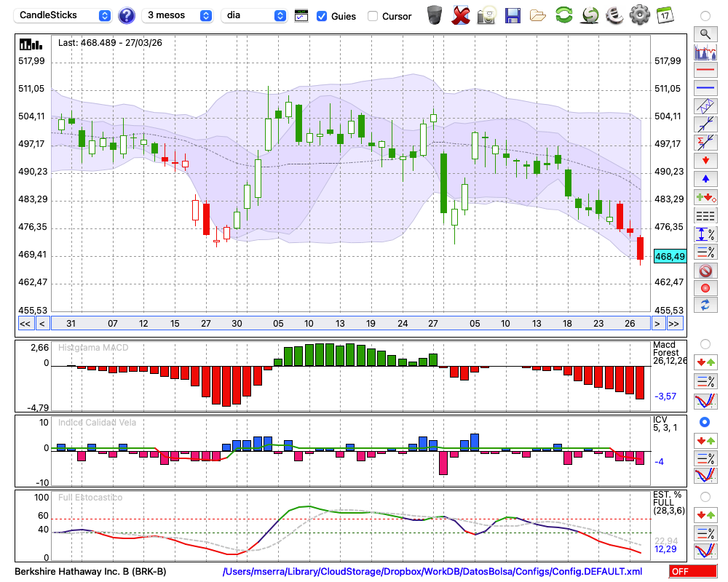
Task: Enable the Cursor checkbox
Action: (x=373, y=16)
